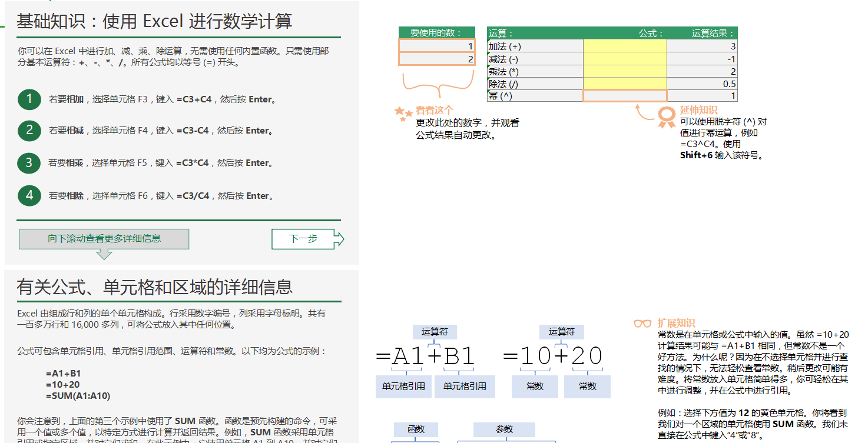868x443 pixels.
Task: Select the result cell showing 0.5
Action: coord(702,84)
